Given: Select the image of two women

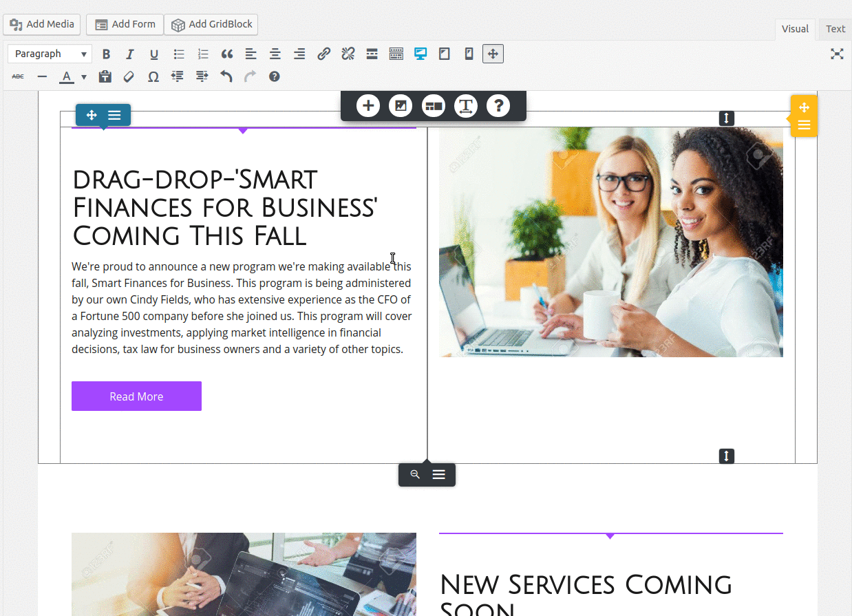Looking at the screenshot, I should coord(610,242).
